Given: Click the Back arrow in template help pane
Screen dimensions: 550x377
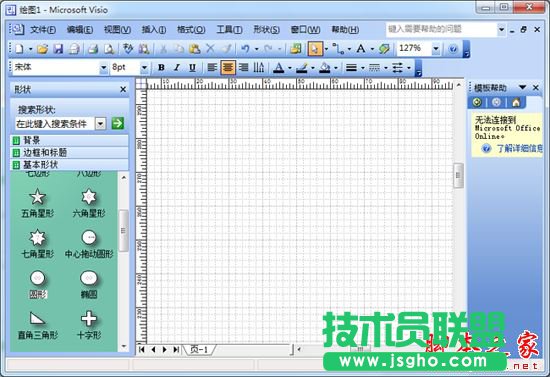Looking at the screenshot, I should 477,102.
